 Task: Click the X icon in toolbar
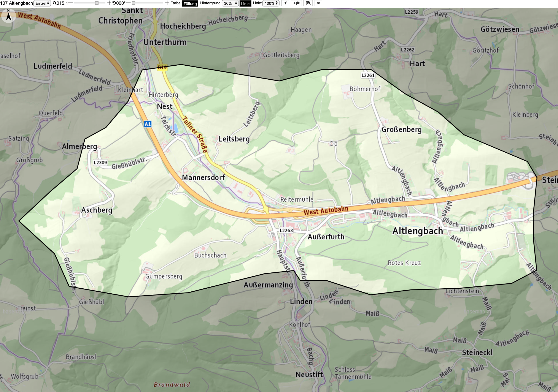(x=318, y=3)
